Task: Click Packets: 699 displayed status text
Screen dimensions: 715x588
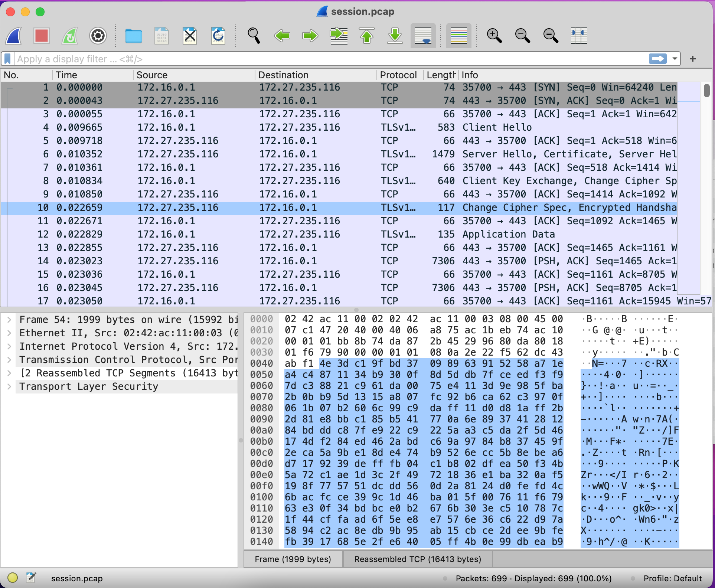Action: tap(533, 578)
